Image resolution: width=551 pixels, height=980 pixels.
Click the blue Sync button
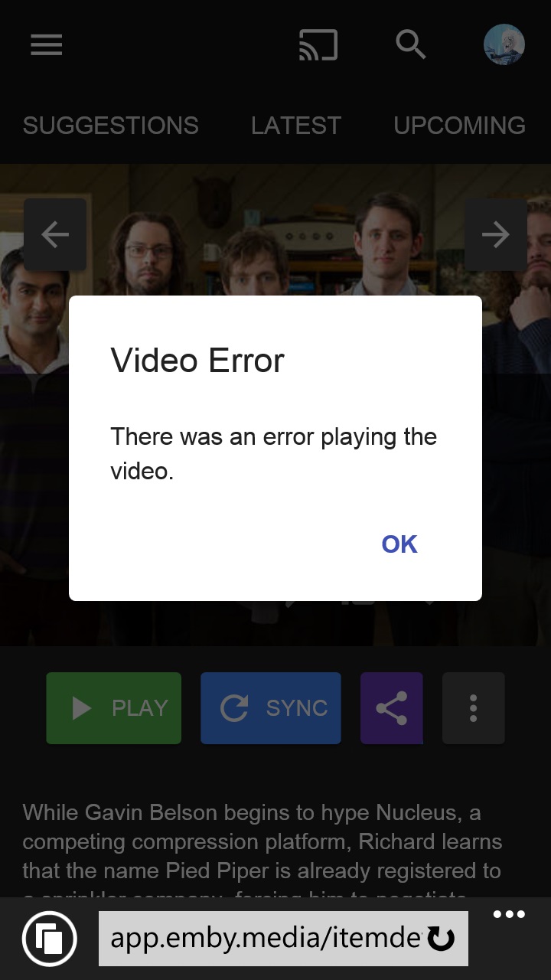coord(271,708)
